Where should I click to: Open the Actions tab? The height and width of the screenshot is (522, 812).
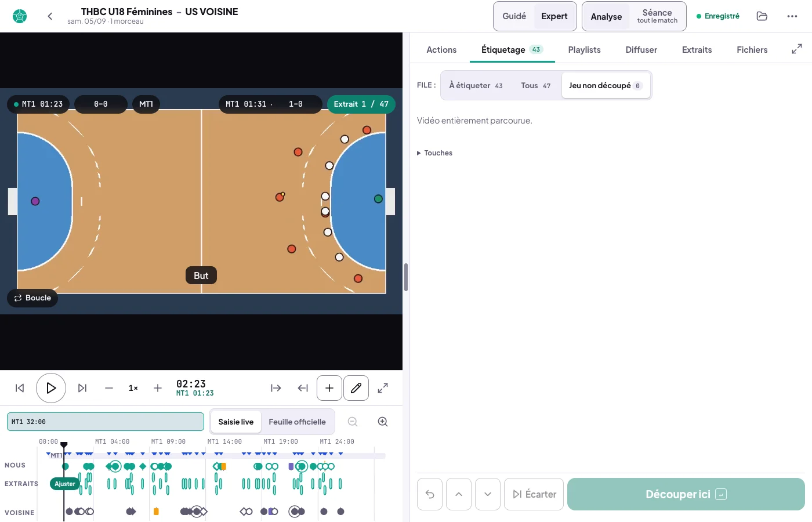point(441,50)
